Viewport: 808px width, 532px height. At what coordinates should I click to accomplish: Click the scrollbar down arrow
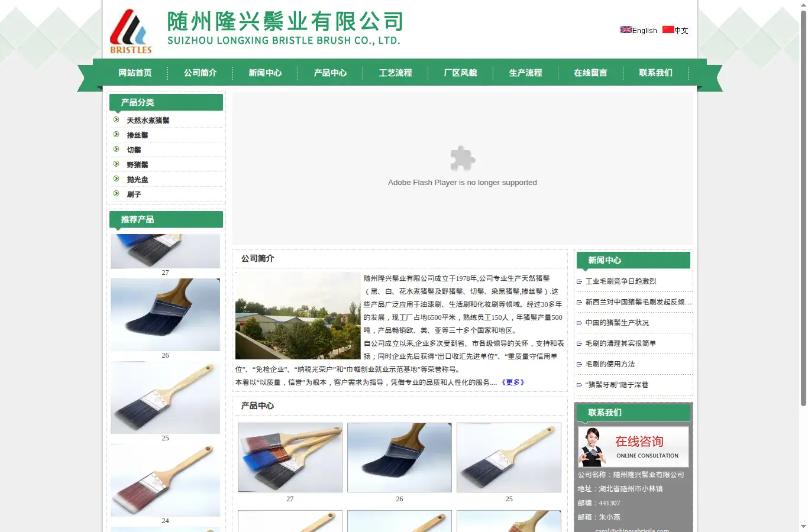[x=803, y=527]
